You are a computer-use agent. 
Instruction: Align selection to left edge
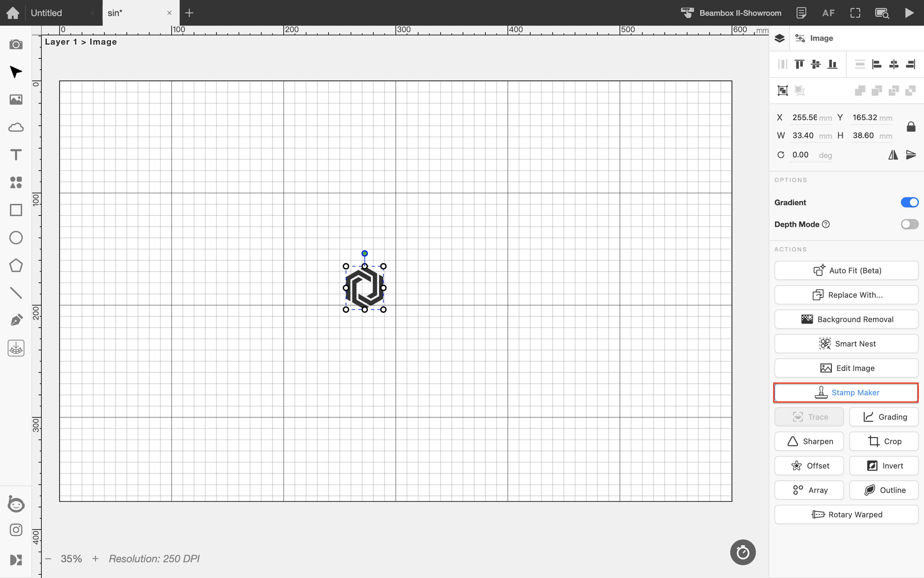877,64
